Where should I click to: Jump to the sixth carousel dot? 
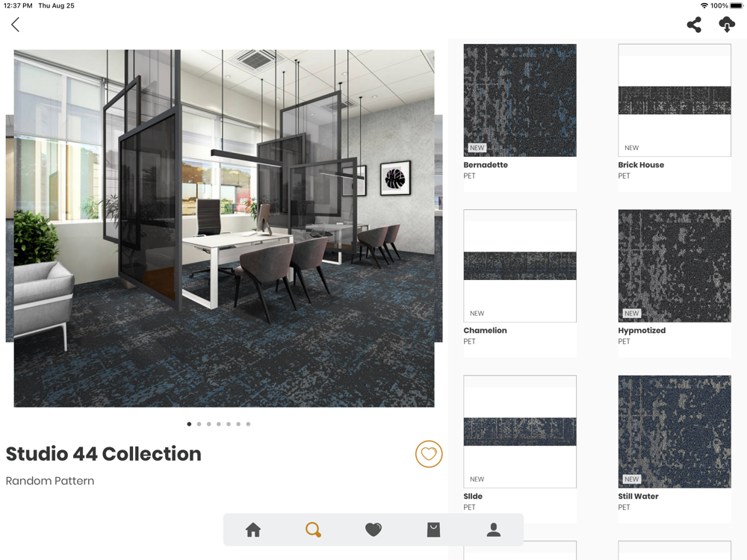click(x=238, y=424)
